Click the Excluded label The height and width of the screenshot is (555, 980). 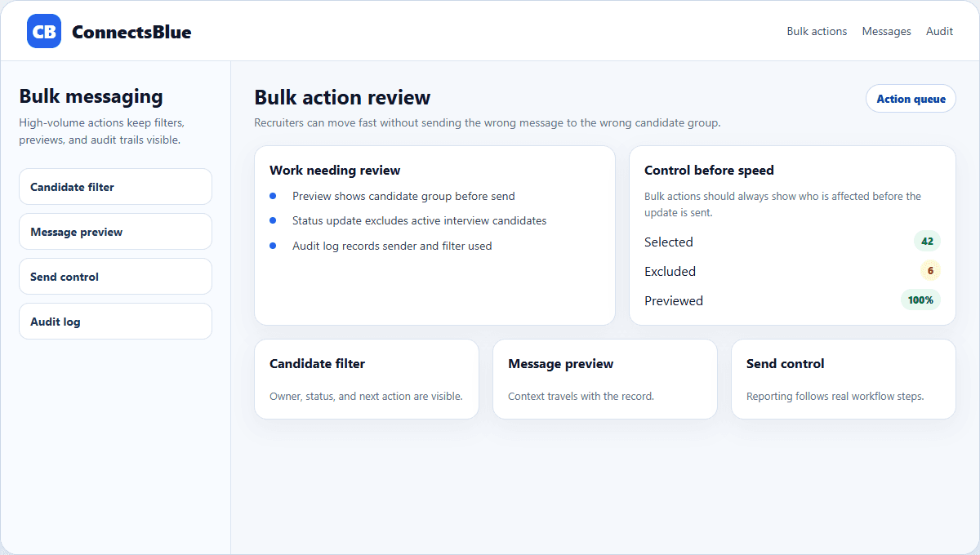pyautogui.click(x=670, y=272)
